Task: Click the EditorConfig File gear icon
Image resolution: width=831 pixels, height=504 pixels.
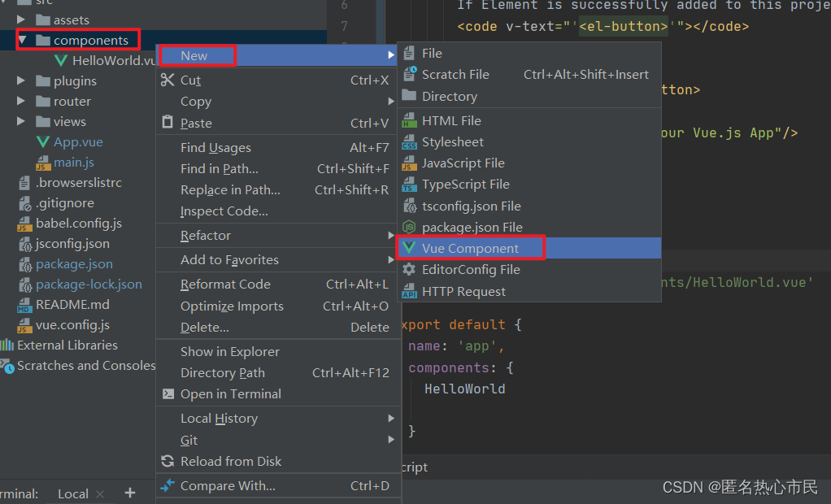Action: 410,270
